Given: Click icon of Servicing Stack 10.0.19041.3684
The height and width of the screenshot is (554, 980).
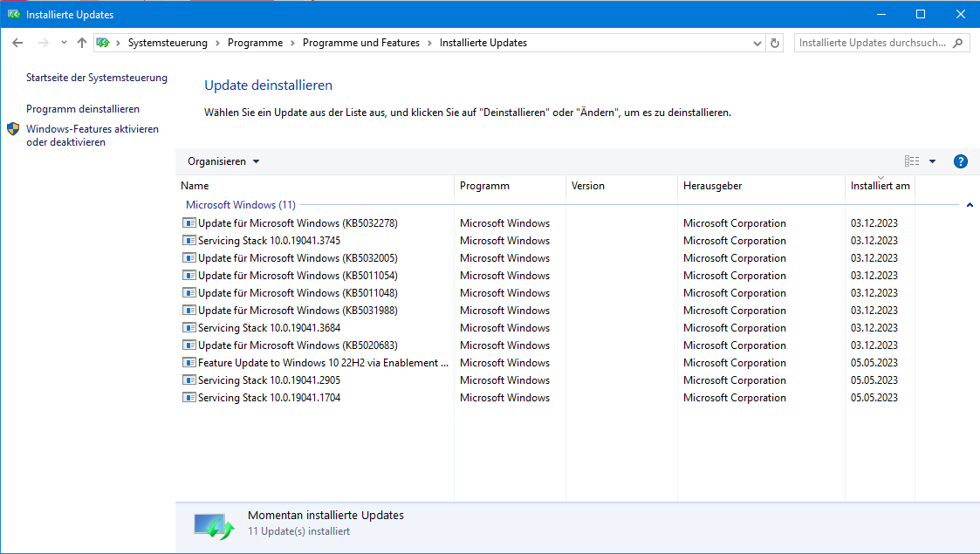Looking at the screenshot, I should pyautogui.click(x=188, y=328).
